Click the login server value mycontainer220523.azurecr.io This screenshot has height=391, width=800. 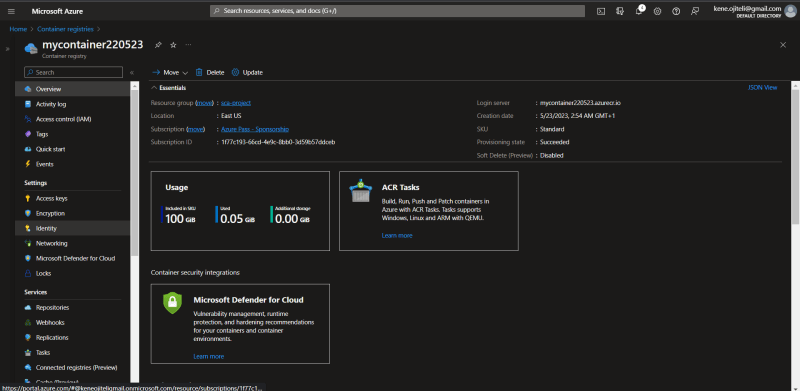click(x=580, y=103)
